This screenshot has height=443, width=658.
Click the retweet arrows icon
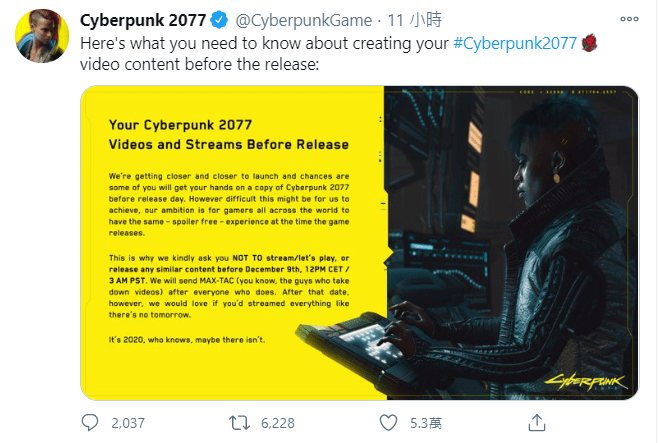(239, 422)
